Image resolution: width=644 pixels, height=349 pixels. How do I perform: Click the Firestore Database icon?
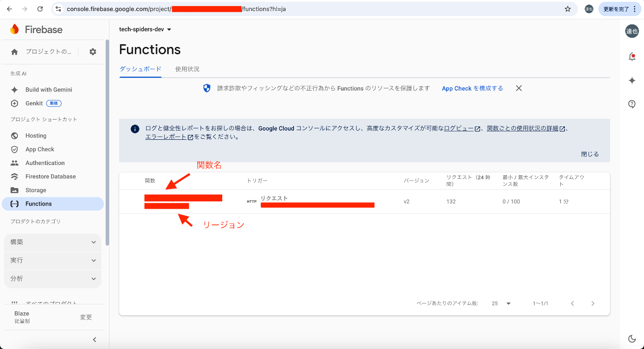(x=15, y=177)
